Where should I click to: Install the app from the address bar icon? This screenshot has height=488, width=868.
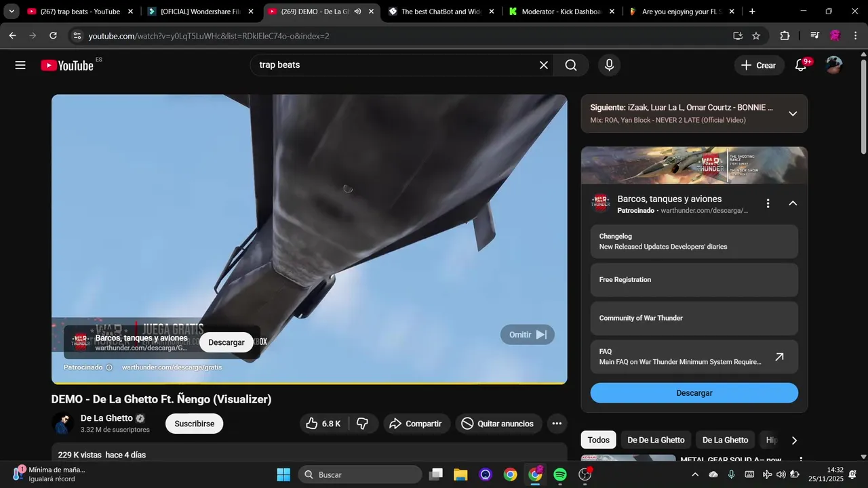pyautogui.click(x=738, y=36)
